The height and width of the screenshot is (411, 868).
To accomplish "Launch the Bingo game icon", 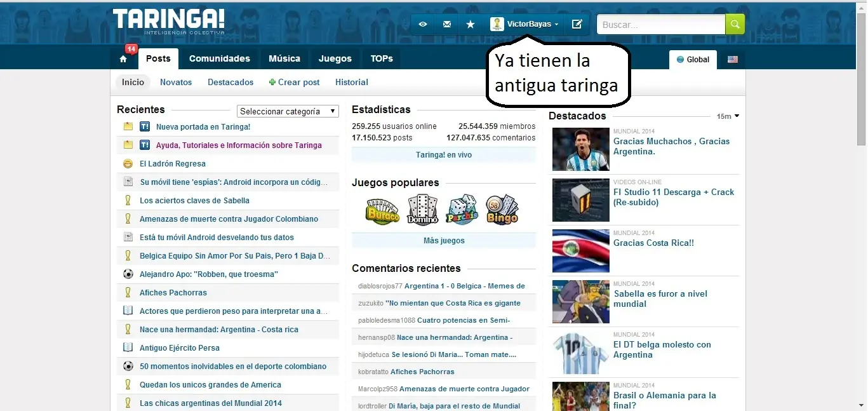I will pos(502,210).
